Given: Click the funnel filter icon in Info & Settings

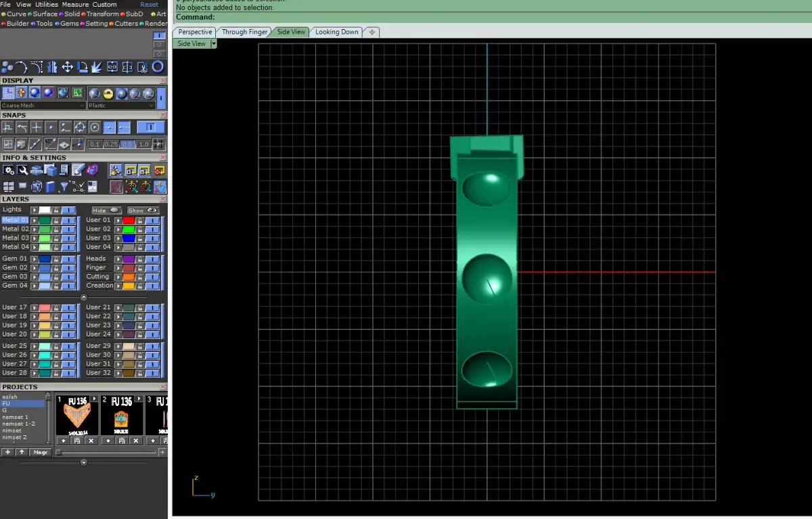Looking at the screenshot, I should 64,187.
